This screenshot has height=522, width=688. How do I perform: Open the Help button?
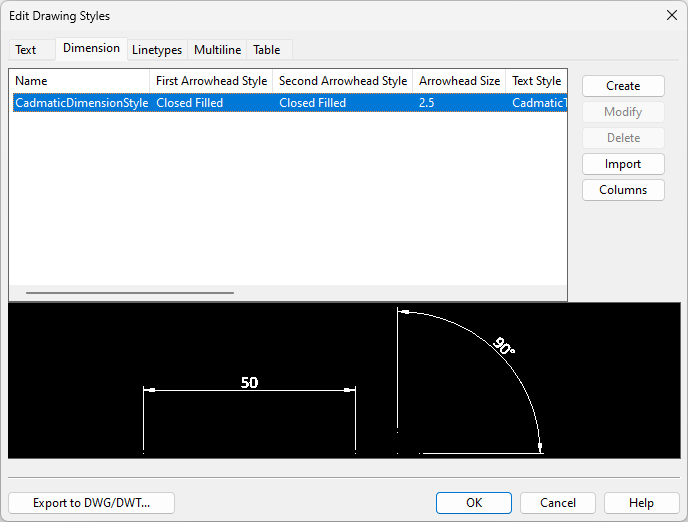[x=641, y=503]
